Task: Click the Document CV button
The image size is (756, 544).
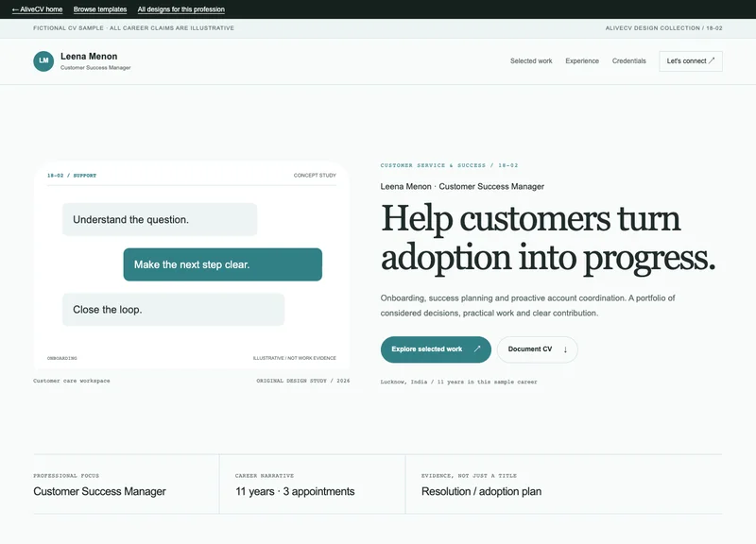Action: (x=537, y=349)
